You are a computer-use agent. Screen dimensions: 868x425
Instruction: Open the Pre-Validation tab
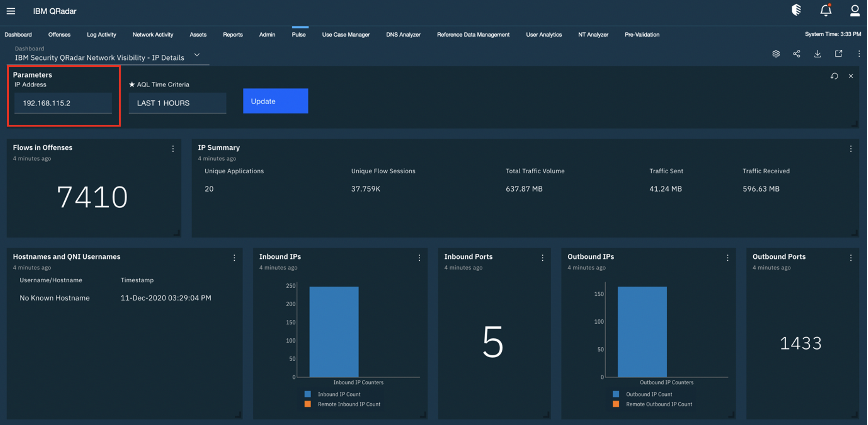click(x=642, y=34)
